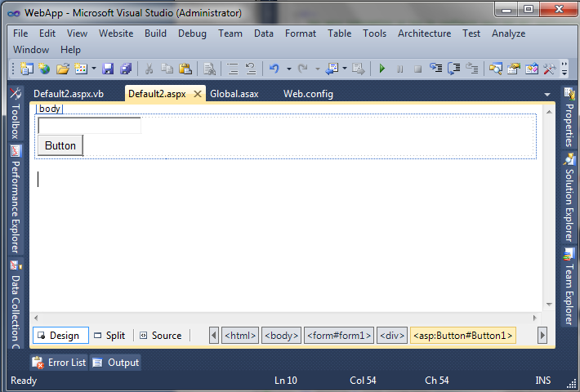This screenshot has width=580, height=392.
Task: Click the Step Into icon
Action: coord(435,69)
